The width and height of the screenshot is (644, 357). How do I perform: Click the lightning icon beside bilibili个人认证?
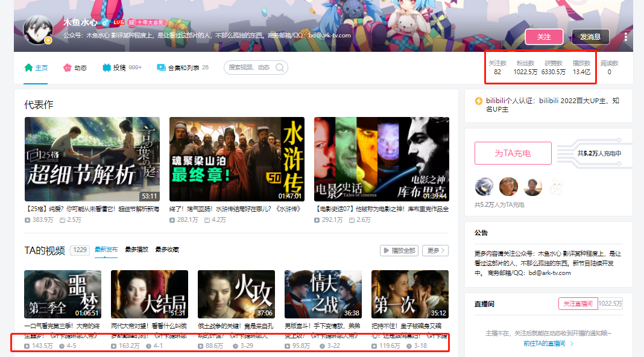[479, 101]
